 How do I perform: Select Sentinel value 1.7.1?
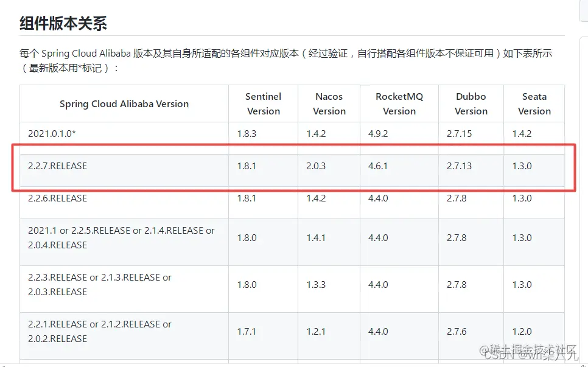point(247,332)
